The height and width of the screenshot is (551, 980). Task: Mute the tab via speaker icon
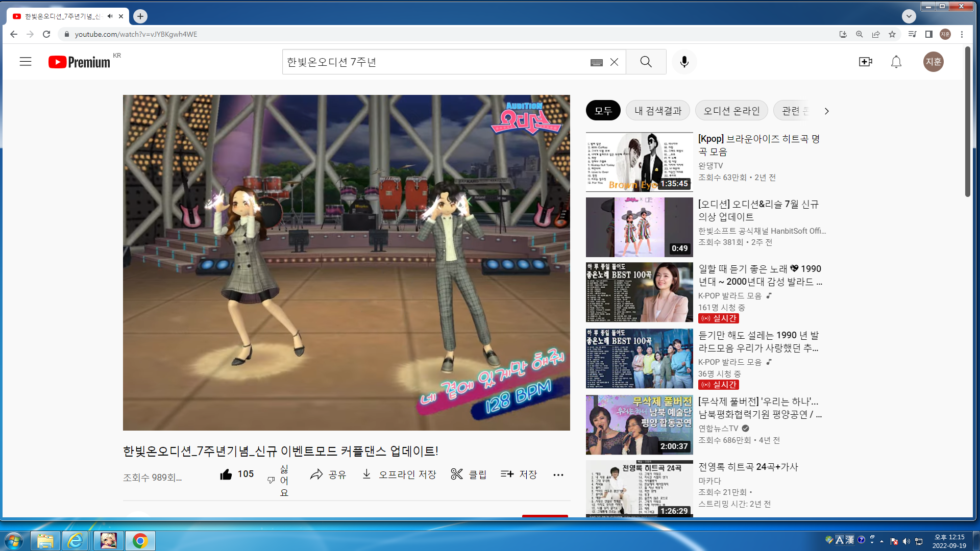pos(110,16)
